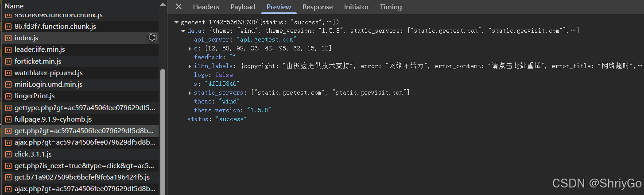Click the file icon beside leader.iife.min.js
The height and width of the screenshot is (195, 644).
tap(8, 50)
